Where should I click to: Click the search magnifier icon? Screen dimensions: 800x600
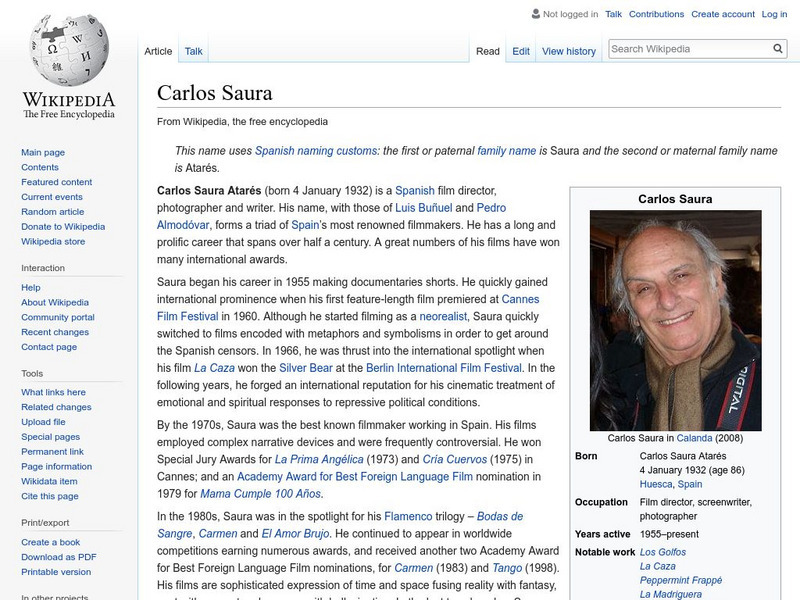778,48
